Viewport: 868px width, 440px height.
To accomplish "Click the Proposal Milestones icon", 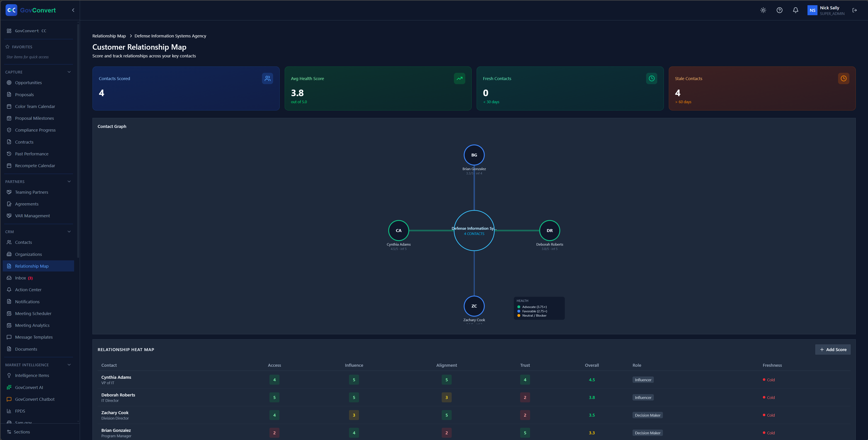I will tap(9, 118).
